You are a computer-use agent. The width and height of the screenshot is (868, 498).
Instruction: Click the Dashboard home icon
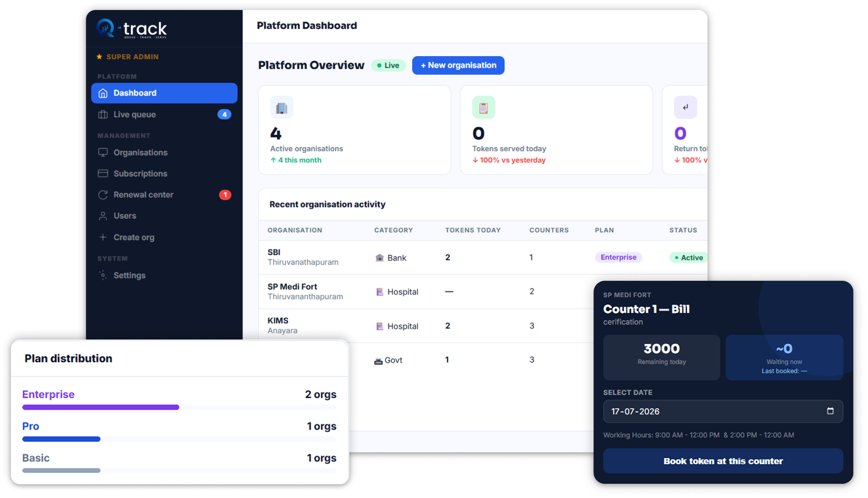pos(103,93)
